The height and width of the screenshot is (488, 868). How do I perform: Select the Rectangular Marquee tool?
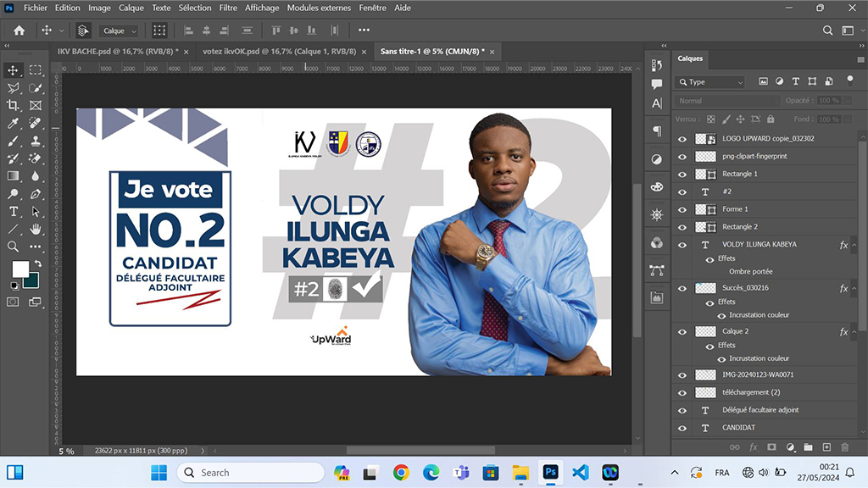click(36, 70)
